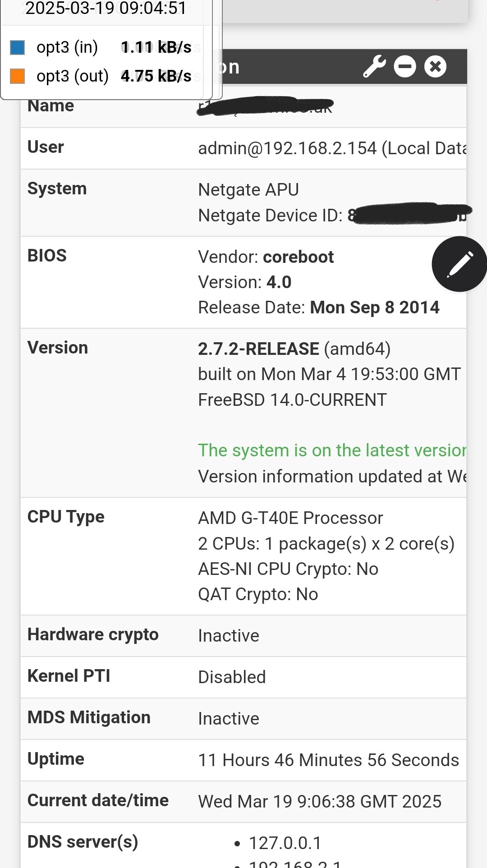Click the Current date/time value
This screenshot has width=487, height=868.
(x=320, y=802)
